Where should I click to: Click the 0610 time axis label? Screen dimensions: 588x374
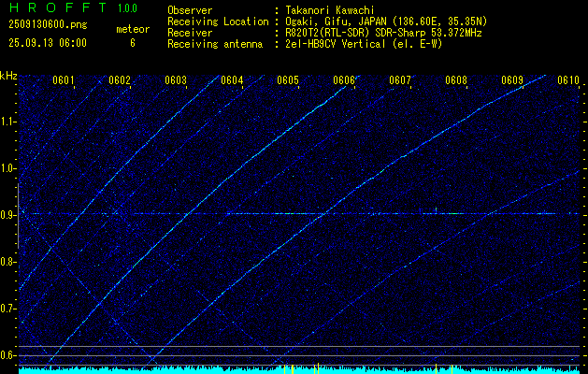click(x=568, y=80)
